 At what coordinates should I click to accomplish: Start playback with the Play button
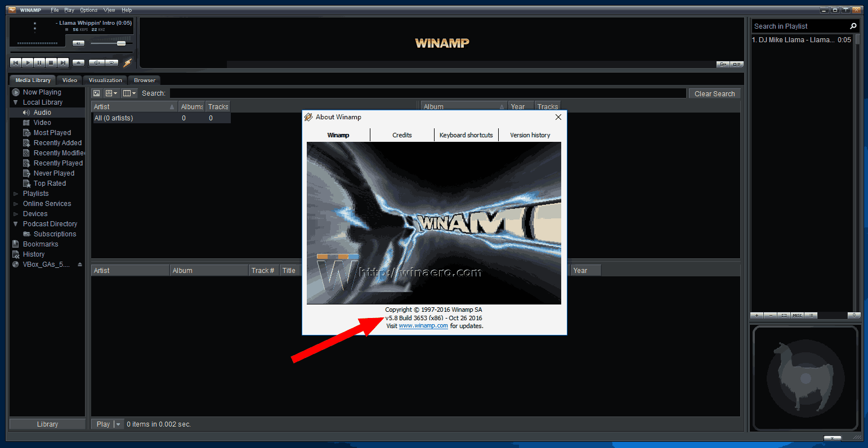click(28, 63)
